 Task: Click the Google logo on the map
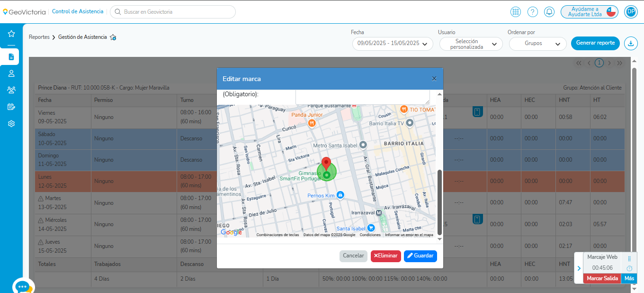click(231, 232)
